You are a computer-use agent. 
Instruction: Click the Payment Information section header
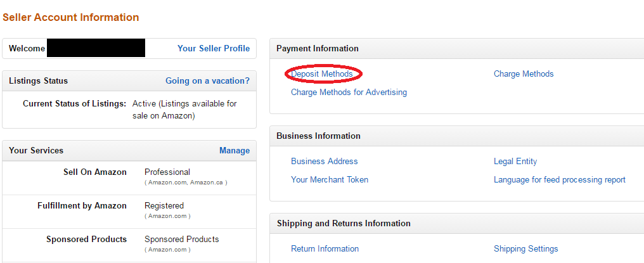pos(318,49)
